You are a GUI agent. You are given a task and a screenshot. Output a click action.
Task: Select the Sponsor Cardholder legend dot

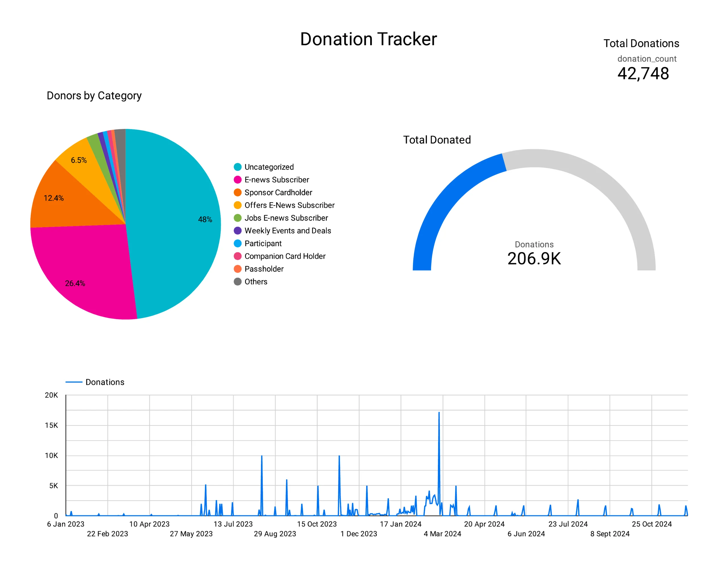click(238, 193)
